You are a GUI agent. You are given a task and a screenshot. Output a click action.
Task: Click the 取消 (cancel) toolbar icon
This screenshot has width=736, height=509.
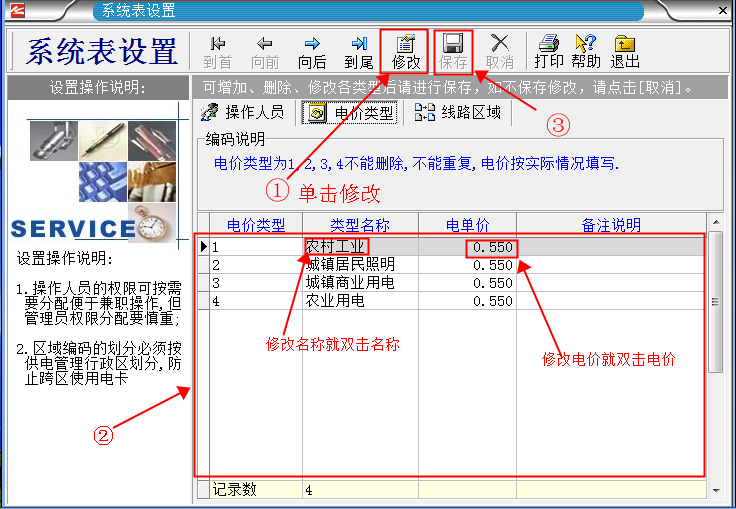(500, 51)
